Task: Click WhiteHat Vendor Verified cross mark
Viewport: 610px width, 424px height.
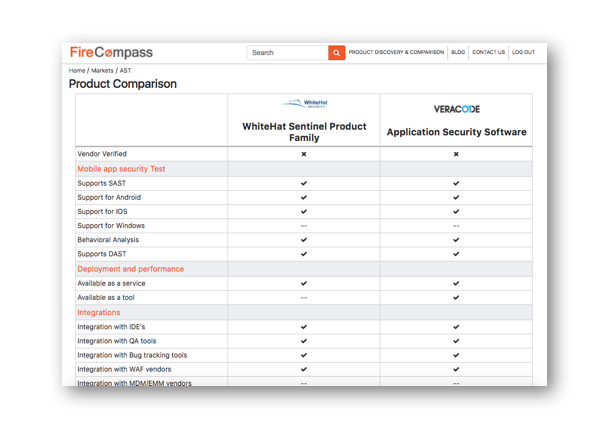Action: coord(304,154)
